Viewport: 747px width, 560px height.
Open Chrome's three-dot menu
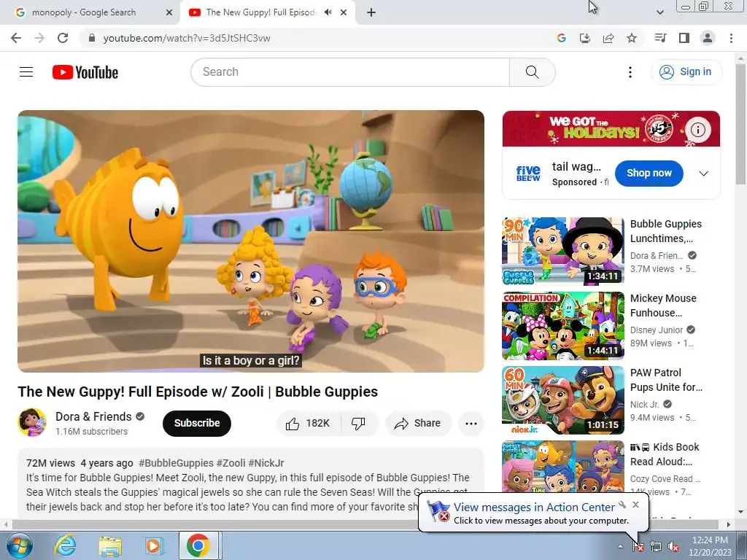point(731,38)
